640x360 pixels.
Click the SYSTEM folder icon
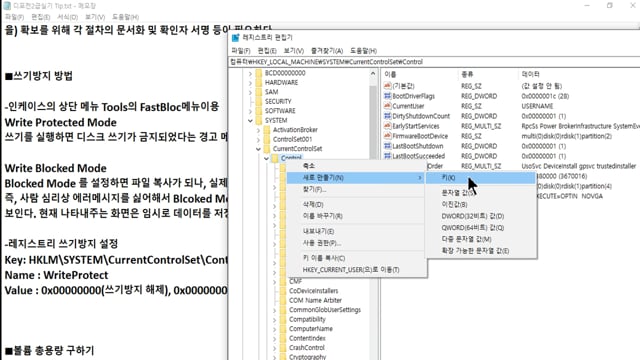(259, 120)
